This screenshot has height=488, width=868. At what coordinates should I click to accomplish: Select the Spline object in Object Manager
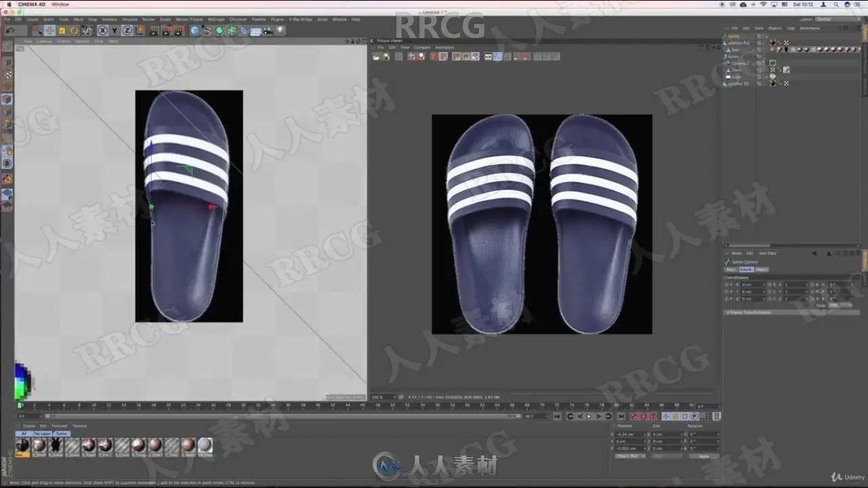pos(734,36)
